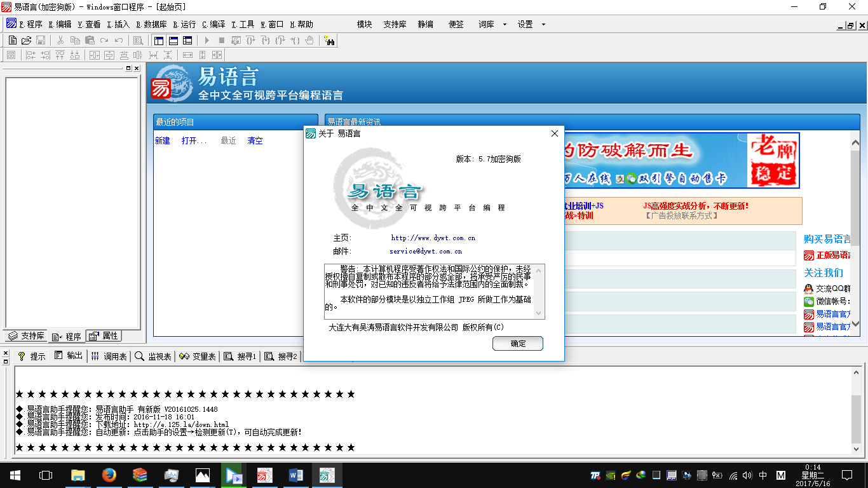The height and width of the screenshot is (488, 868).
Task: Click the hand breakpoint icon
Action: [309, 40]
